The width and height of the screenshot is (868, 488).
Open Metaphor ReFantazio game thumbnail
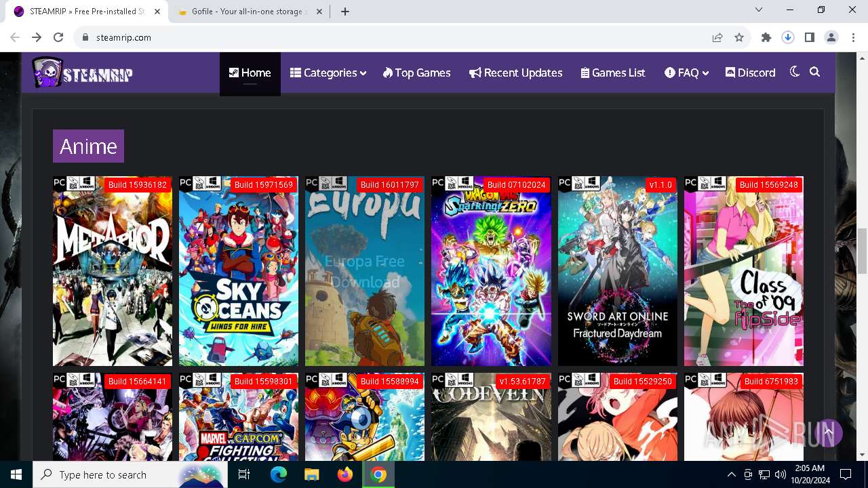(x=113, y=271)
